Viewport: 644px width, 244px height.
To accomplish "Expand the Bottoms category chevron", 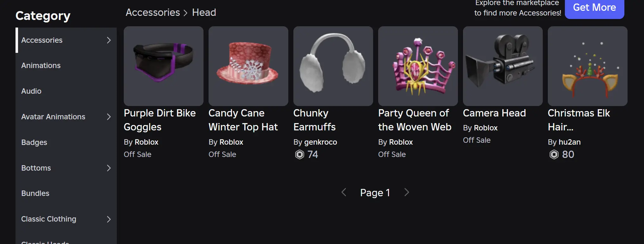I will pyautogui.click(x=109, y=168).
